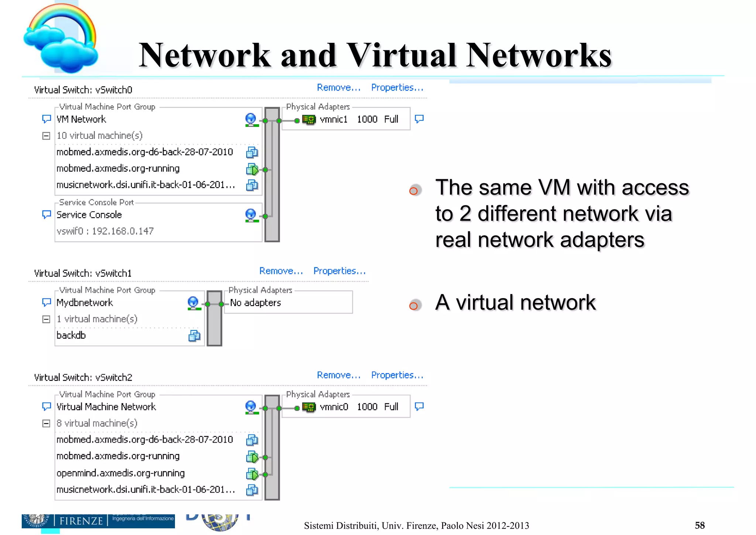Select mobmed d6-back-28-07-2010 in vSwitch2
756x535 pixels.
(x=145, y=440)
